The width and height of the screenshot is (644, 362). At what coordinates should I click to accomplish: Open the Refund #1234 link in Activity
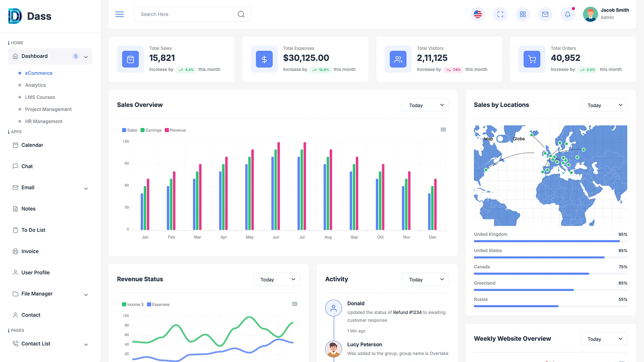(x=407, y=312)
